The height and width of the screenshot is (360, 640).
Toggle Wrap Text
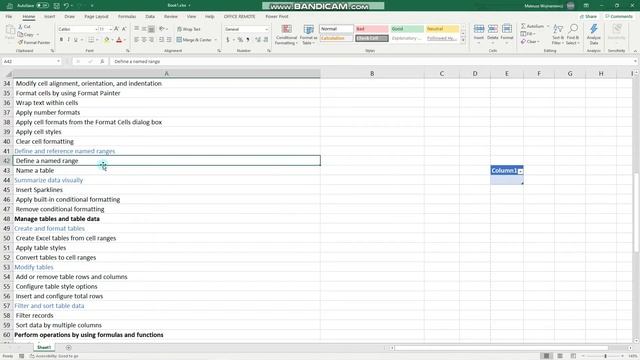(189, 29)
